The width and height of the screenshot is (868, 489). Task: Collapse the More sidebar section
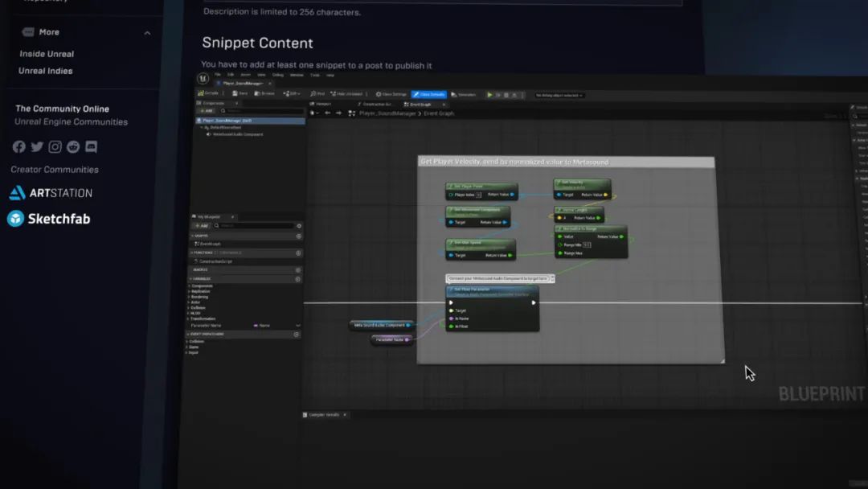coord(147,33)
